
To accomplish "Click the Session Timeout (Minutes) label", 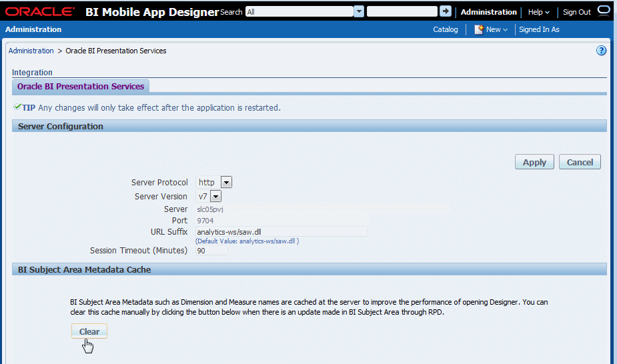I will pos(139,251).
